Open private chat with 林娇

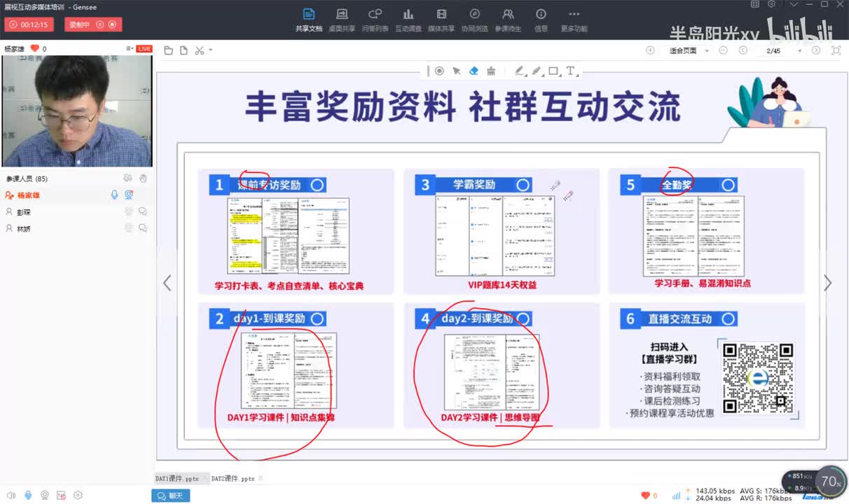point(143,228)
